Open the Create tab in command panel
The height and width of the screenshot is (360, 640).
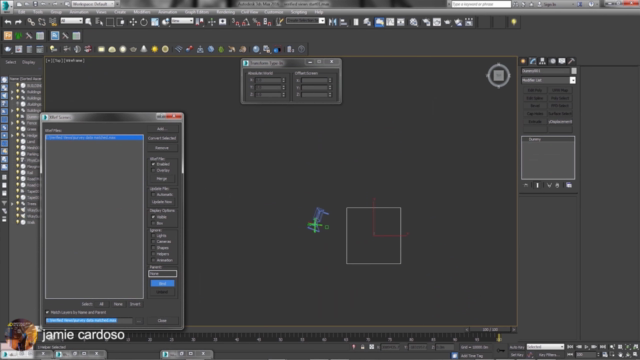[x=523, y=61]
